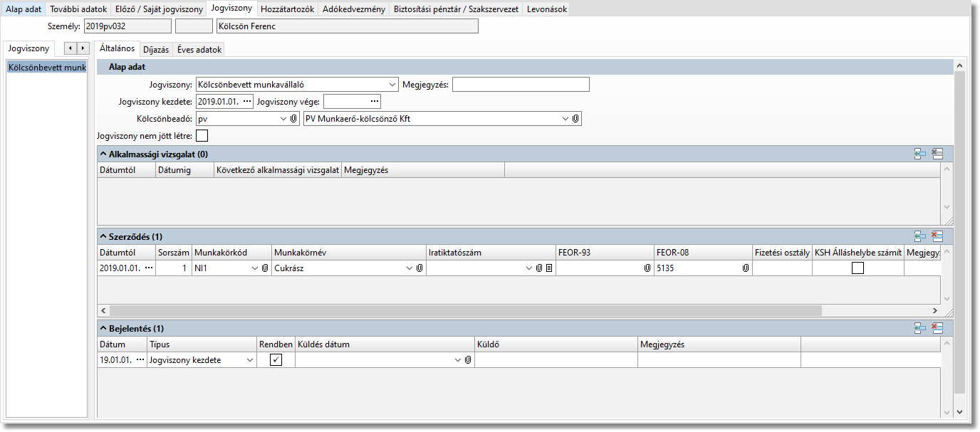The width and height of the screenshot is (980, 432).
Task: Switch to További adatok tab
Action: (78, 9)
